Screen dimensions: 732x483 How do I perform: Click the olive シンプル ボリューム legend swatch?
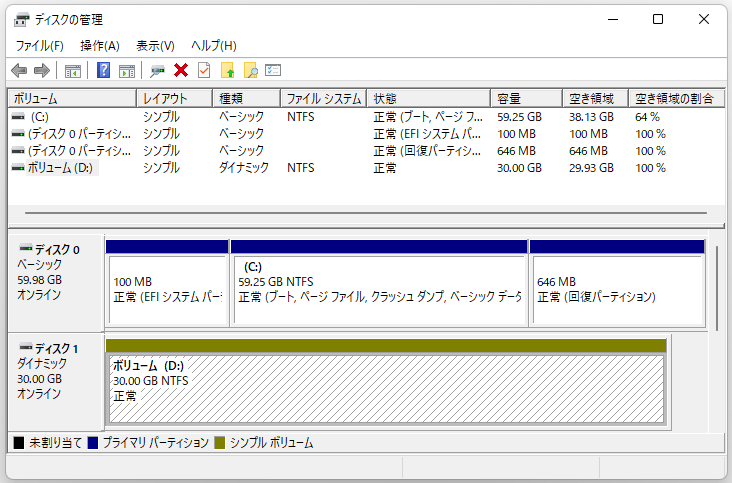tap(220, 443)
